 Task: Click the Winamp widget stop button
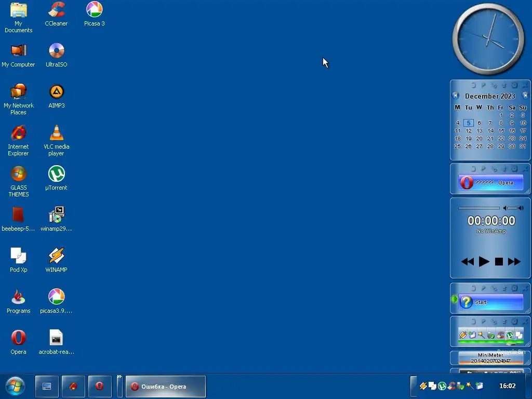[x=499, y=262]
